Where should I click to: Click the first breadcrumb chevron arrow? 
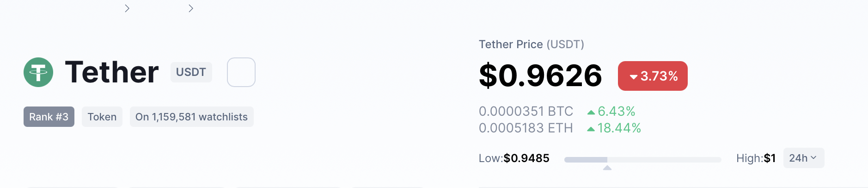pos(127,8)
